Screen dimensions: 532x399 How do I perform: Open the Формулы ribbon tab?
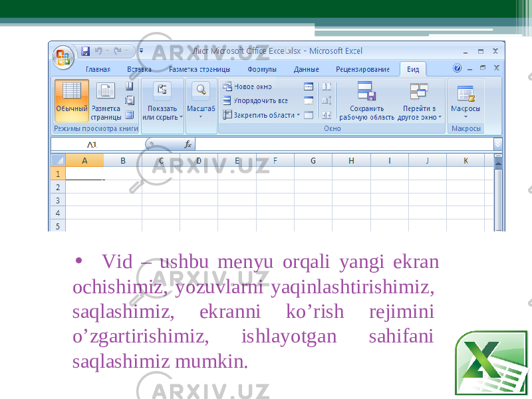click(262, 69)
